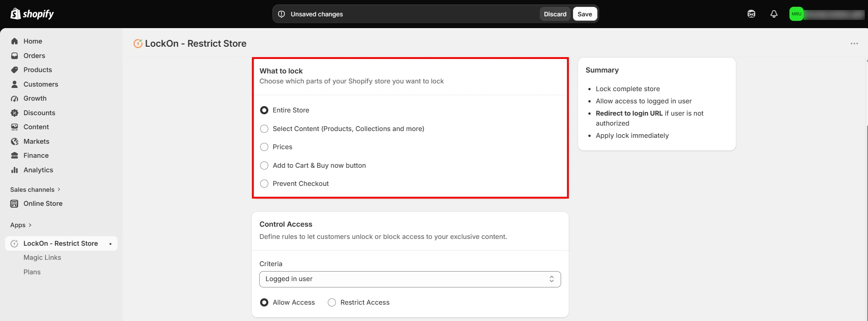Go to LockOn - Restrict Store menu item

click(x=61, y=243)
